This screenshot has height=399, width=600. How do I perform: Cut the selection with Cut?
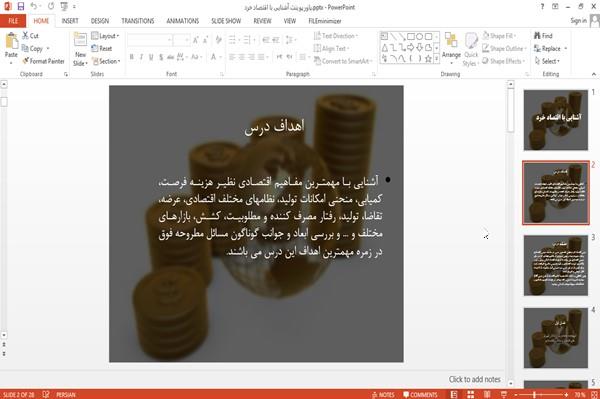[31, 36]
